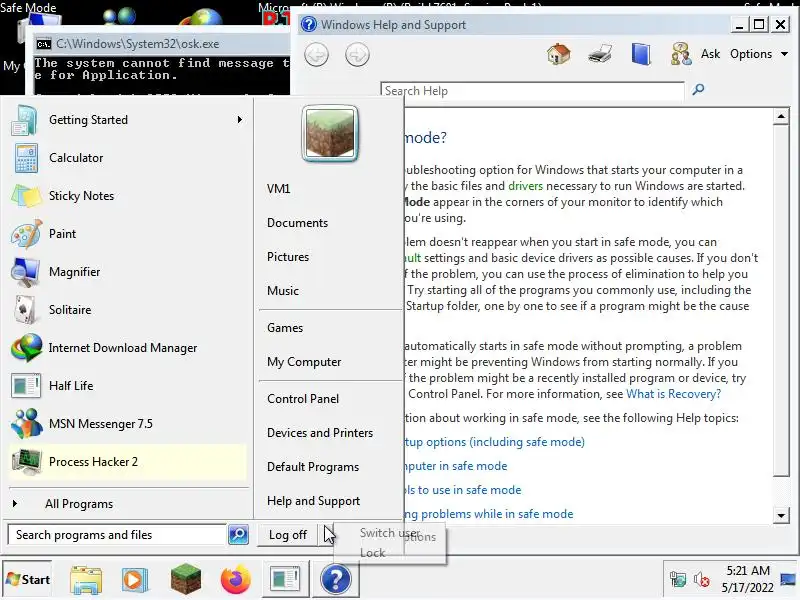Open Process Hacker 2
Viewport: 800px width, 600px height.
coord(128,462)
